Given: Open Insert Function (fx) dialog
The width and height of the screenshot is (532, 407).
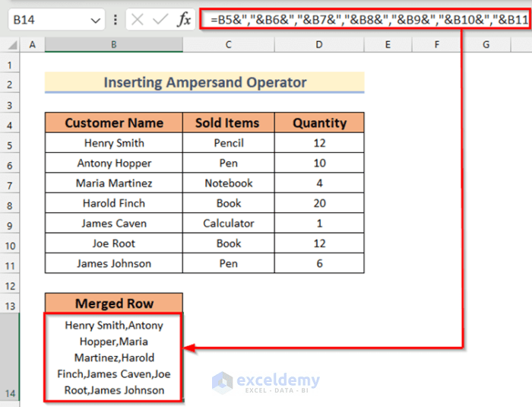Looking at the screenshot, I should coord(184,19).
